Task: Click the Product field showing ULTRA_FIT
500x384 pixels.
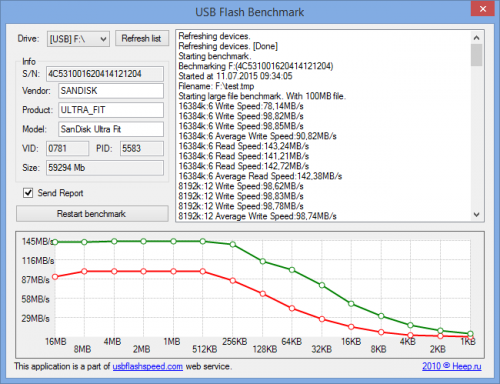Action: click(x=111, y=110)
